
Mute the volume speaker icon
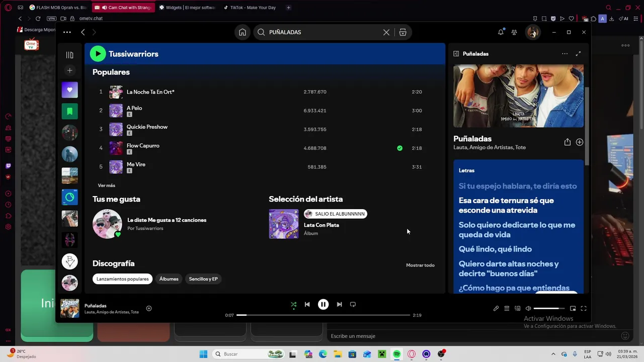[x=528, y=309]
